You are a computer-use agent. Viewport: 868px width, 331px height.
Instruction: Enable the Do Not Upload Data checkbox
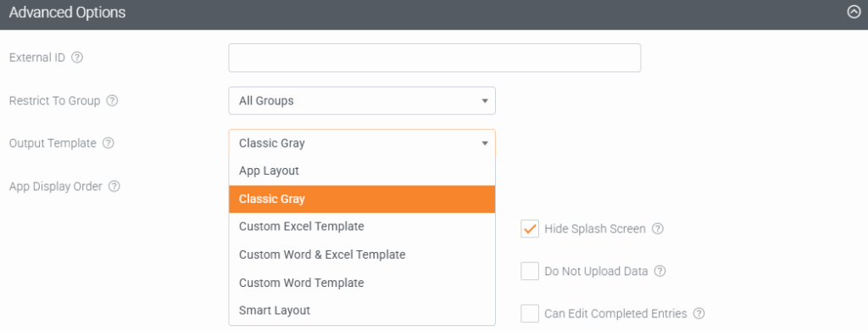pyautogui.click(x=530, y=271)
